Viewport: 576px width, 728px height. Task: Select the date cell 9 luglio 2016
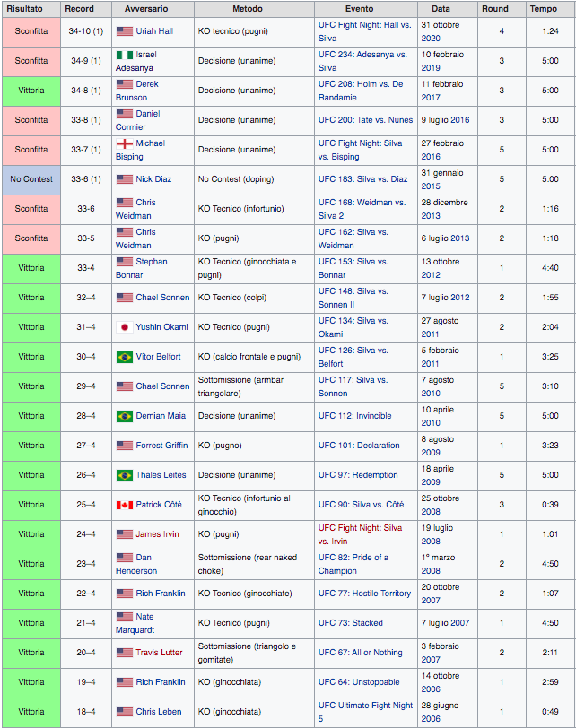tap(448, 120)
